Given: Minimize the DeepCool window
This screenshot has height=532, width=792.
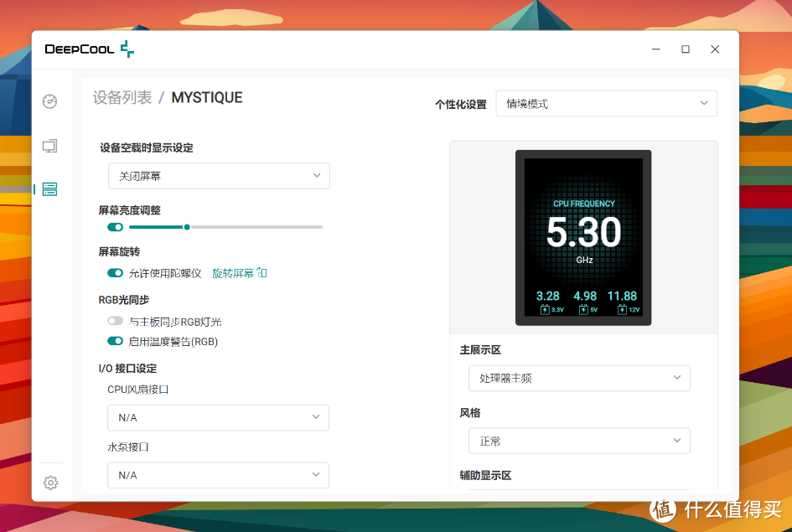Looking at the screenshot, I should 655,49.
